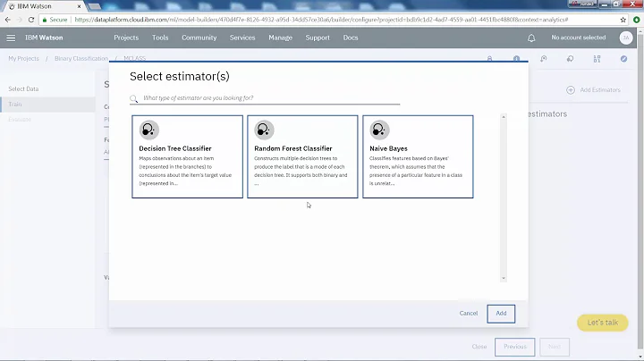Open the Manage menu

point(281,38)
